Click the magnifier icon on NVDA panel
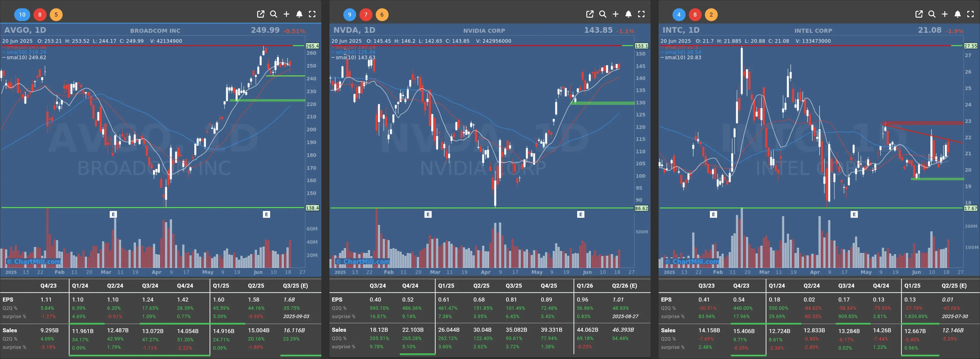 click(x=603, y=14)
